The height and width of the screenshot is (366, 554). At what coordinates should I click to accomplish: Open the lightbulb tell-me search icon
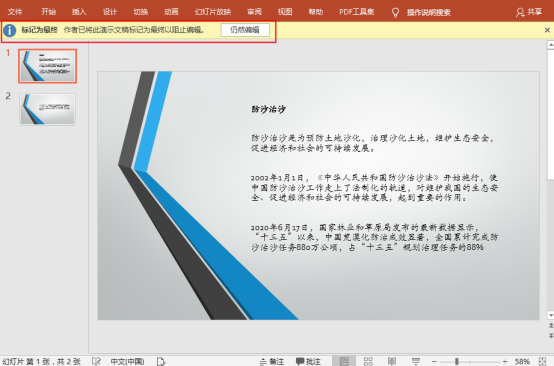tap(395, 13)
